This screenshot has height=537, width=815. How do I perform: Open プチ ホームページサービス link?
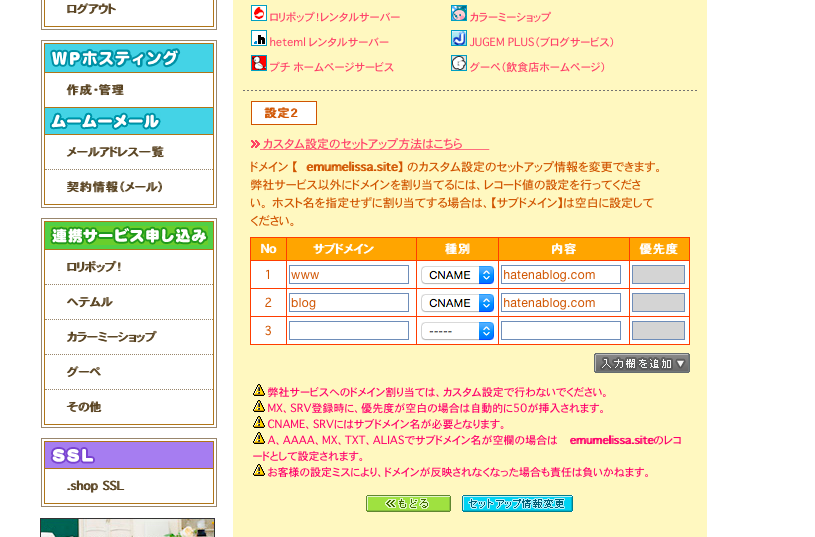(x=331, y=67)
